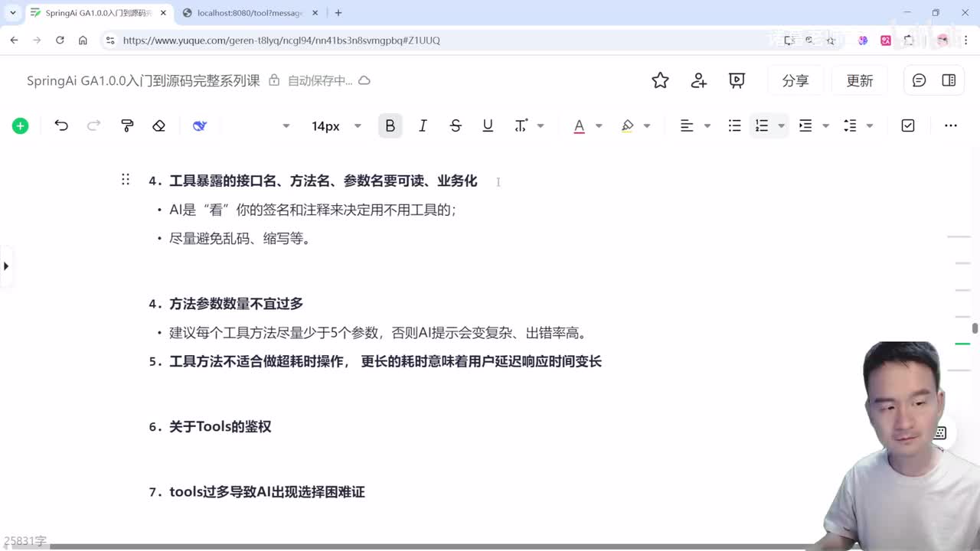The width and height of the screenshot is (980, 551).
Task: Click the lock permission icon beside the title
Action: 274,80
